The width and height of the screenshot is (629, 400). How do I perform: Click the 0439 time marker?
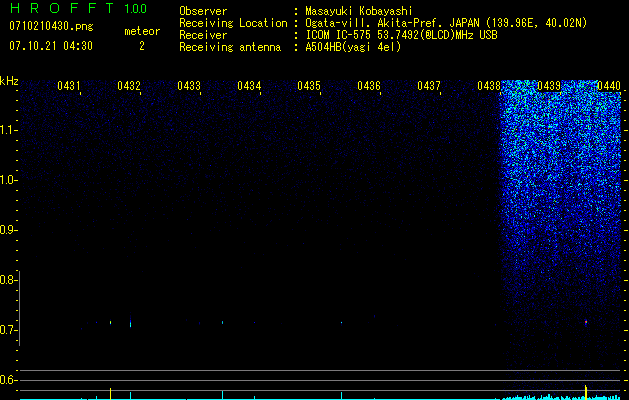click(549, 85)
